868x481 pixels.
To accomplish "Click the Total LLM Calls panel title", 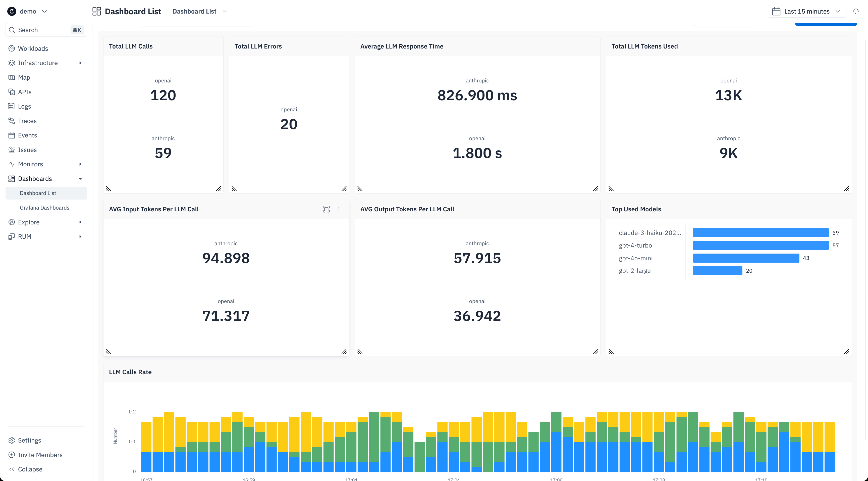I will pos(131,46).
